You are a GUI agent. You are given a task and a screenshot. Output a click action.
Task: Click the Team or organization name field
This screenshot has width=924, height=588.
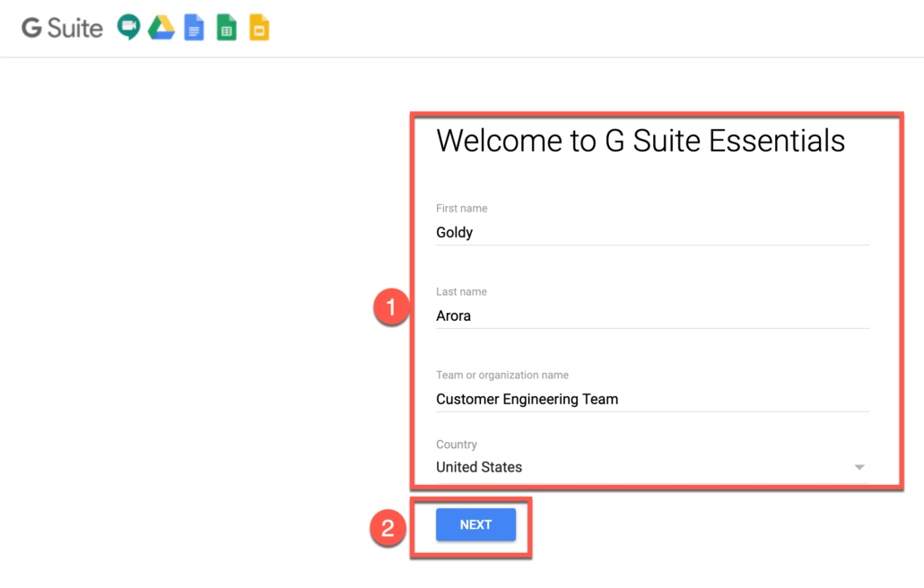pos(652,399)
